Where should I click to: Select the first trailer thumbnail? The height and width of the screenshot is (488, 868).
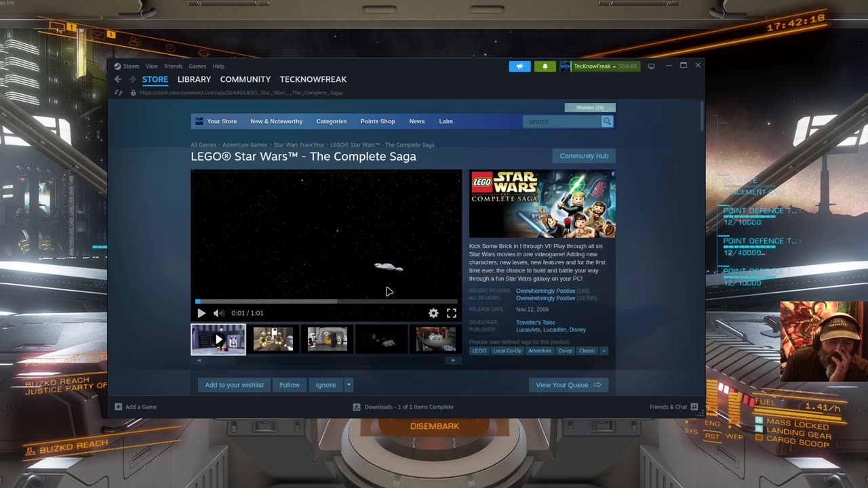pos(218,339)
